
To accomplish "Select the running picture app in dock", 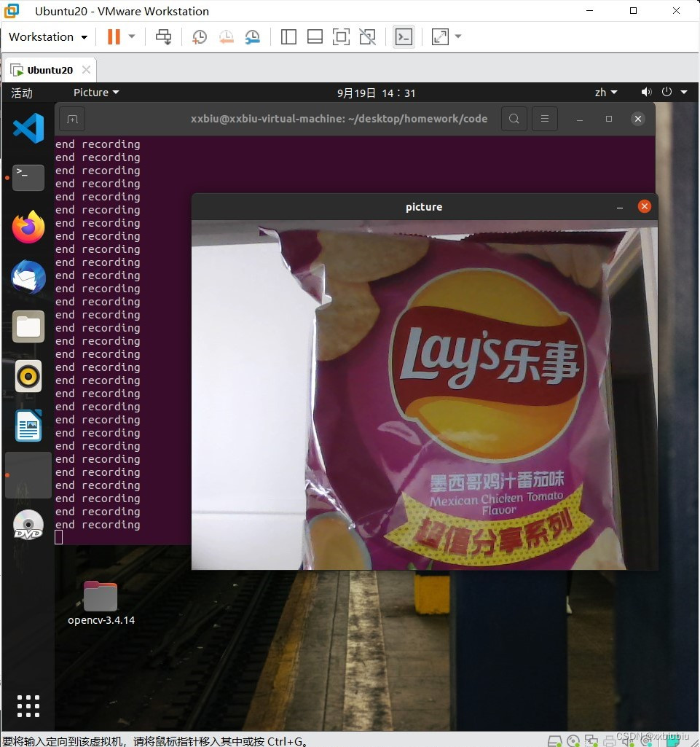I will point(28,475).
